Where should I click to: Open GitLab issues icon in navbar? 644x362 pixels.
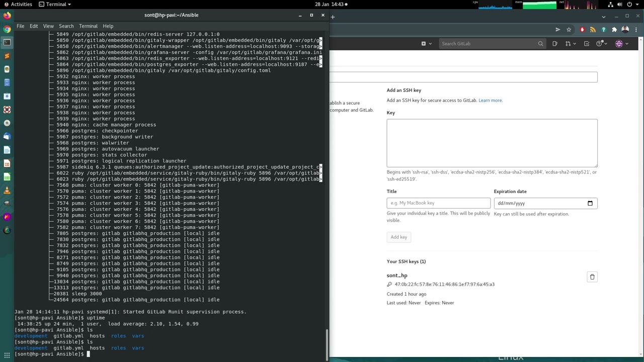[x=554, y=44]
